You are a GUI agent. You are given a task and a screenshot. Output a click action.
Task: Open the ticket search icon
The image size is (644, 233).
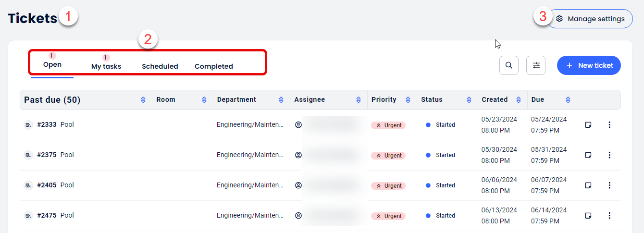click(x=509, y=65)
